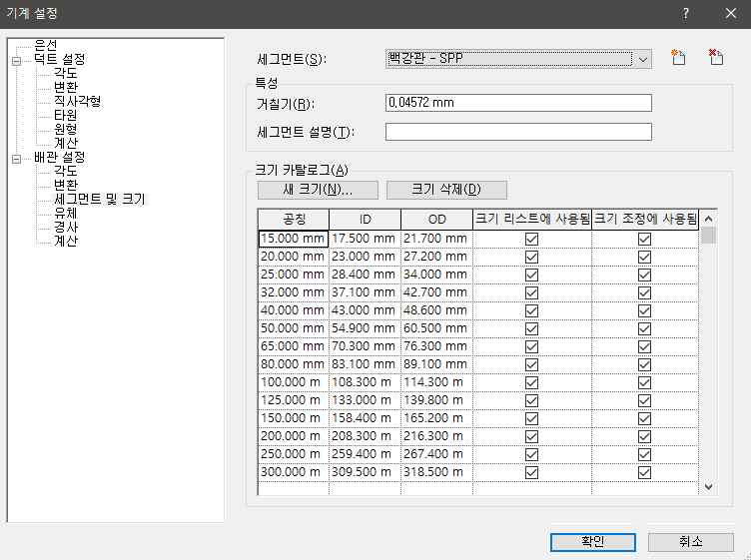Click the 공칭 column header
The image size is (751, 560).
click(x=294, y=220)
